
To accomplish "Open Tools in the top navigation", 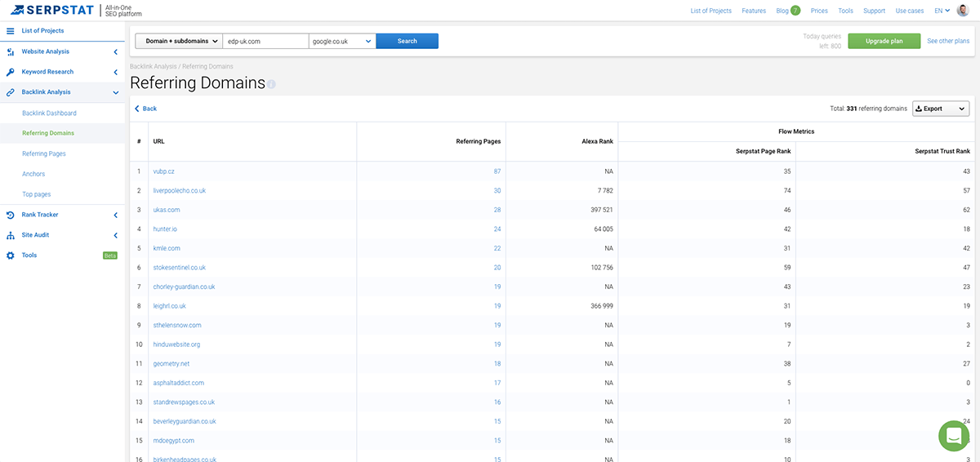I will (x=845, y=11).
